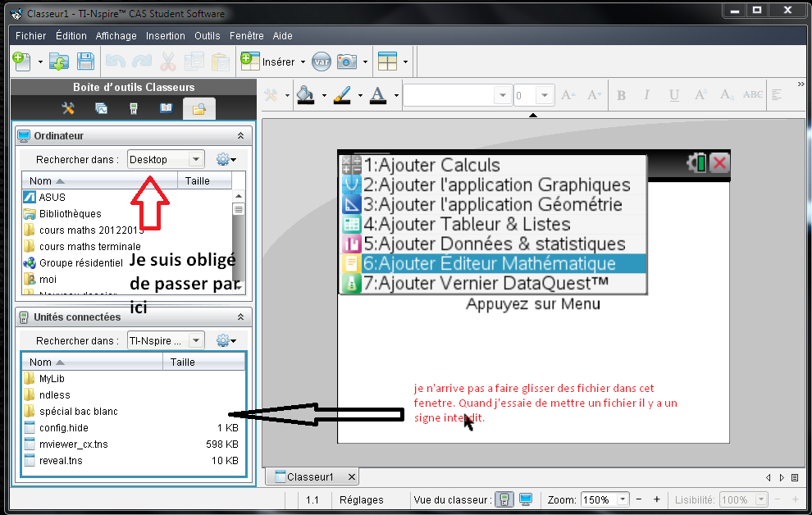Sort computer files by Nom column
Viewport: 812px width, 515px height.
(x=99, y=180)
